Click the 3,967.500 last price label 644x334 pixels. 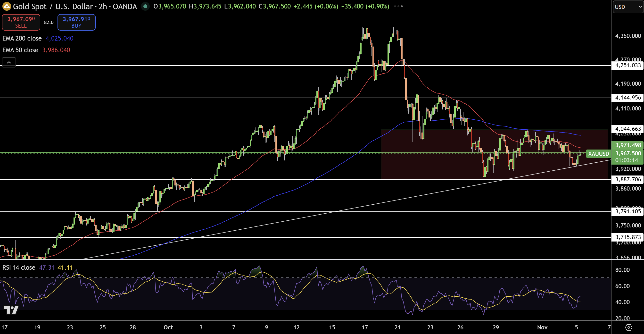[x=627, y=153]
